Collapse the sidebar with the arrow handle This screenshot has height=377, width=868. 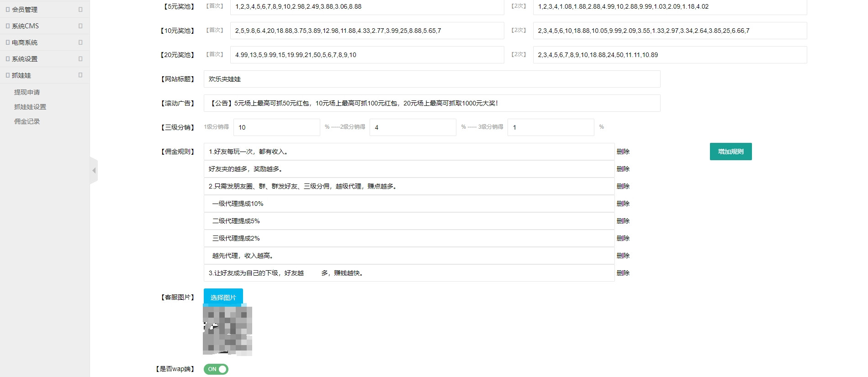coord(94,170)
